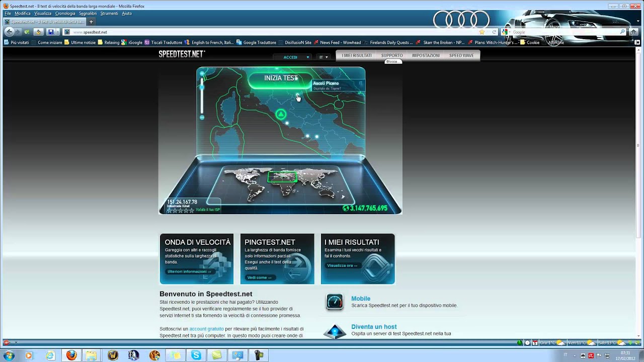Open the Aiuto menu

pos(127,14)
